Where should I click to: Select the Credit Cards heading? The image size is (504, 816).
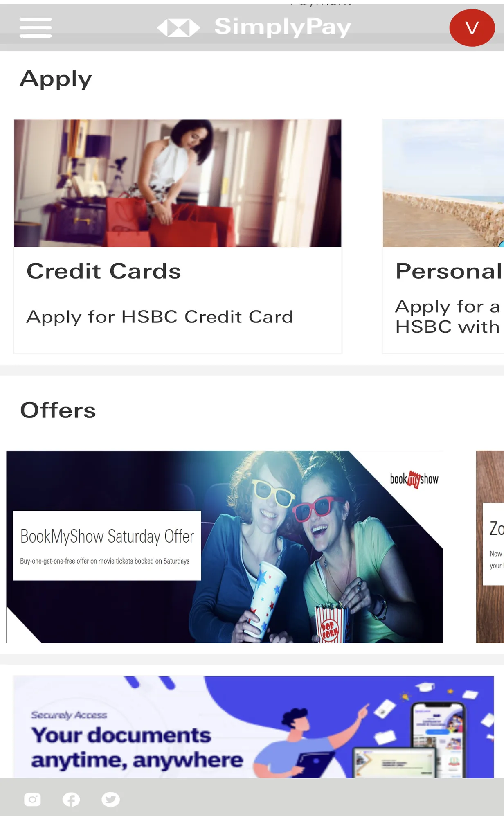point(104,271)
